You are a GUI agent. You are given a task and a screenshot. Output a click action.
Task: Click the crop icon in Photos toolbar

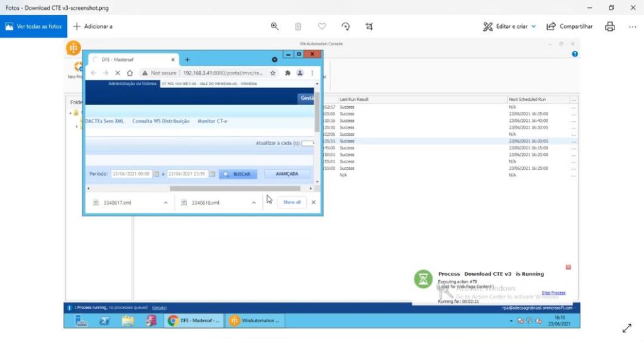click(369, 26)
